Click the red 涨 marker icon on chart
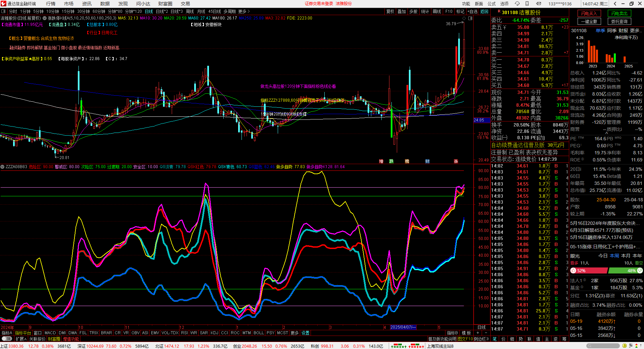The image size is (644, 349). [x=456, y=161]
